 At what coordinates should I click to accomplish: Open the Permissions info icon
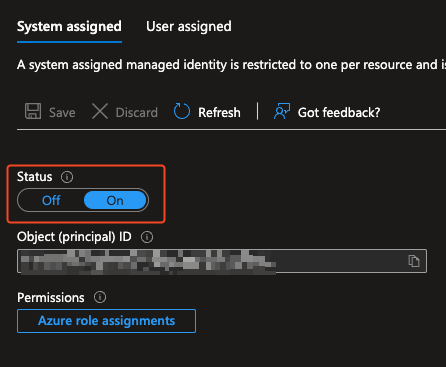pyautogui.click(x=100, y=297)
